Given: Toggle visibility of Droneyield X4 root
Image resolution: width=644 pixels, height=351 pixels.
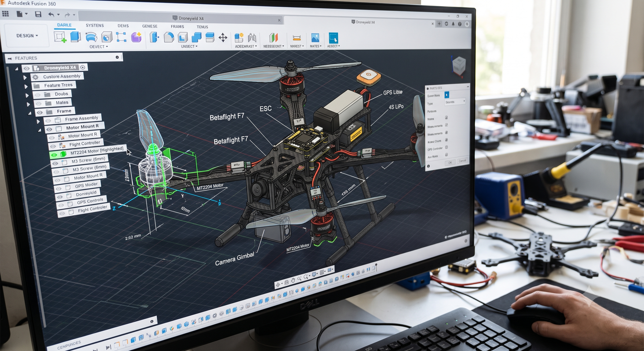Looking at the screenshot, I should coord(27,68).
